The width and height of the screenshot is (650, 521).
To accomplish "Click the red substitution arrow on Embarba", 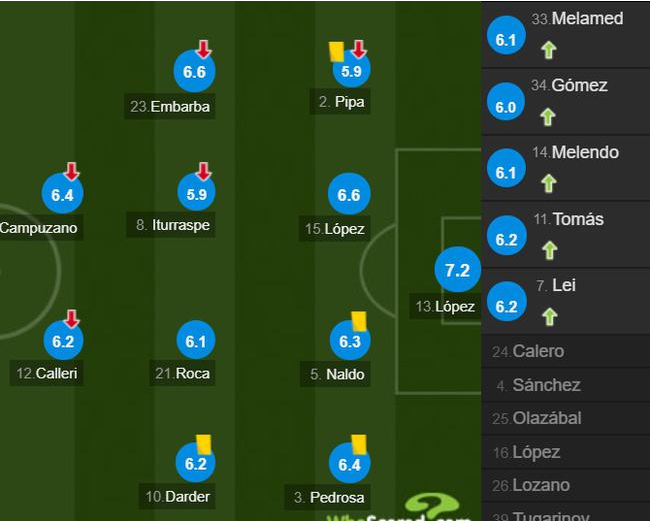I will (x=203, y=49).
